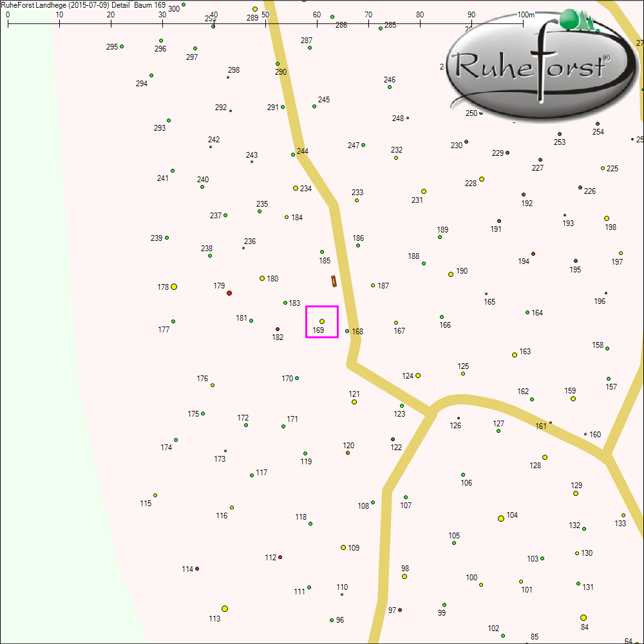The height and width of the screenshot is (644, 644).
Task: Click the 100m mark on the scale bar
Action: pos(526,15)
